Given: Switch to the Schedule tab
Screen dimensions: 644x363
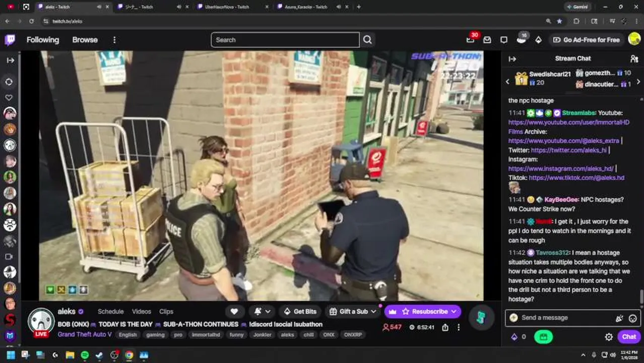Looking at the screenshot, I should (x=110, y=312).
